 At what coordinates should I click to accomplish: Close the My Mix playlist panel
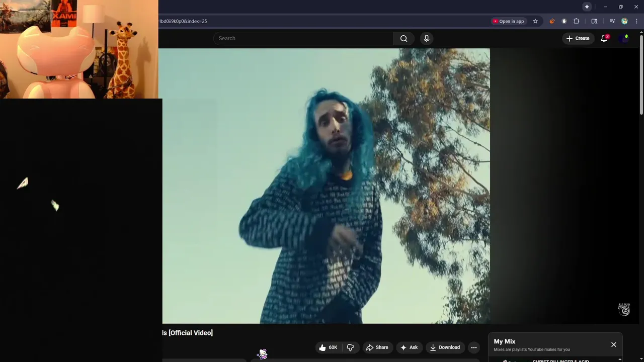(614, 344)
